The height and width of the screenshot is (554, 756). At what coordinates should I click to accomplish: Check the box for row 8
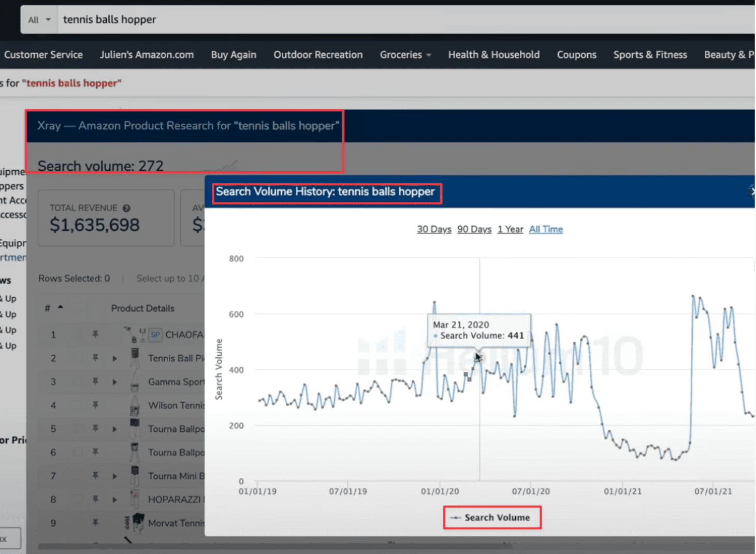[x=78, y=499]
